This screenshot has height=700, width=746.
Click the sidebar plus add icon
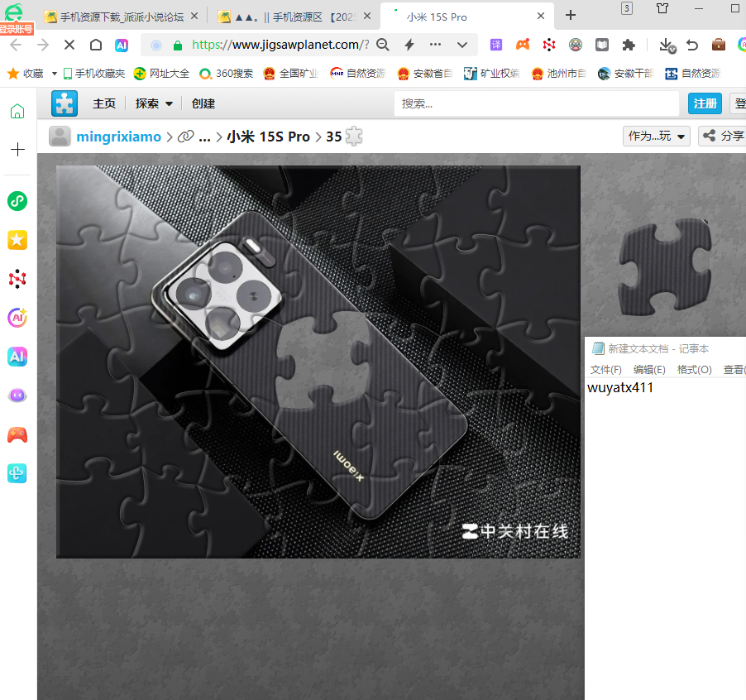[17, 150]
